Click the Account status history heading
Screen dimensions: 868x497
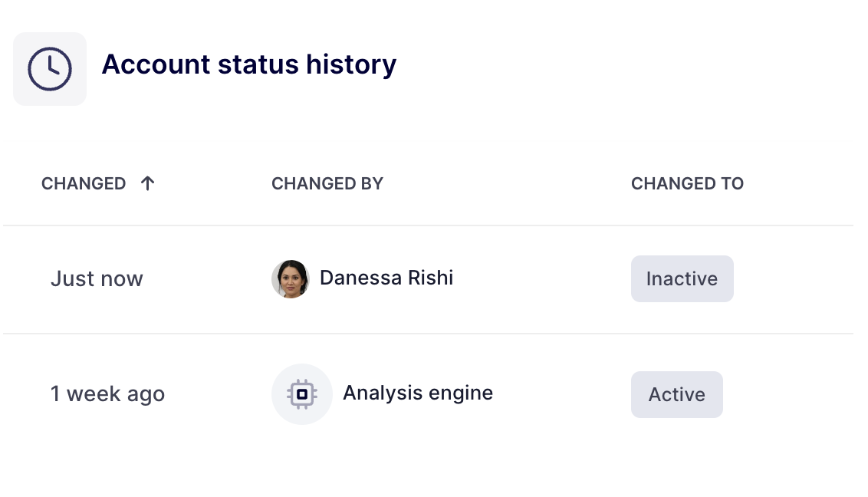click(249, 64)
